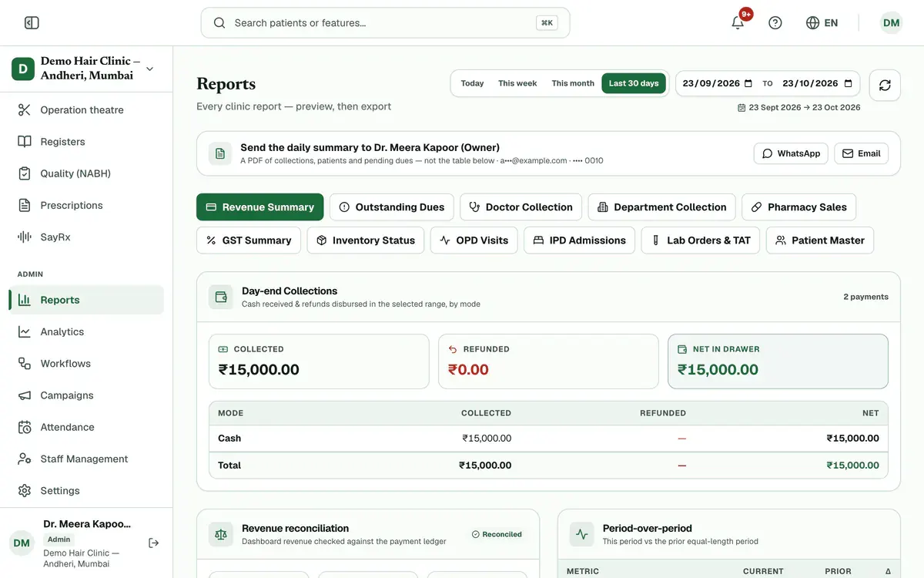Click the globe language icon
The width and height of the screenshot is (924, 578).
tap(812, 23)
